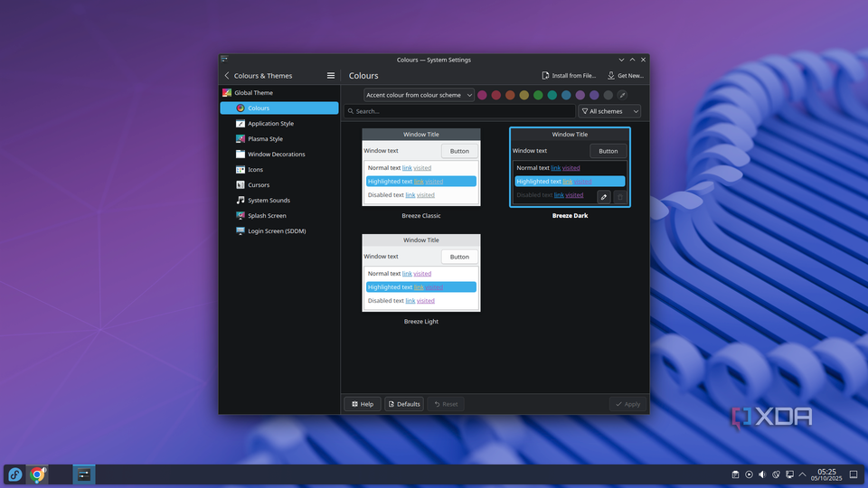The height and width of the screenshot is (488, 868).
Task: Click the Breeze Dark delete trash icon
Action: 620,197
